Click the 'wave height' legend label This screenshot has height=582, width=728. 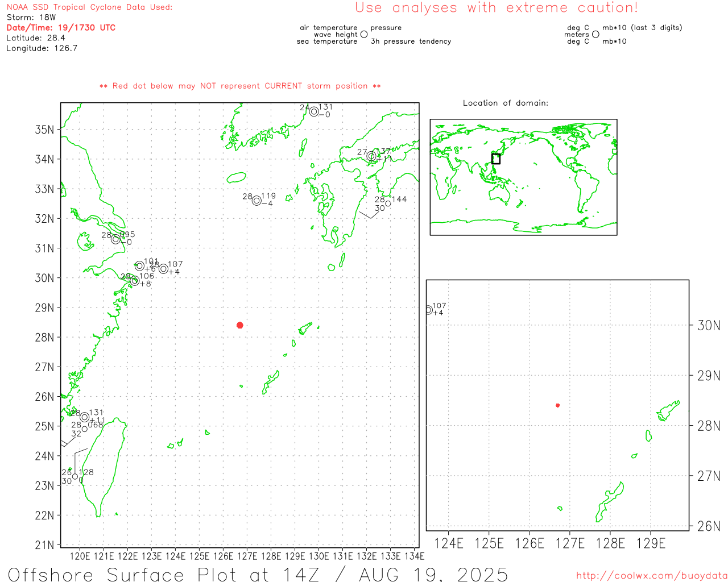336,35
